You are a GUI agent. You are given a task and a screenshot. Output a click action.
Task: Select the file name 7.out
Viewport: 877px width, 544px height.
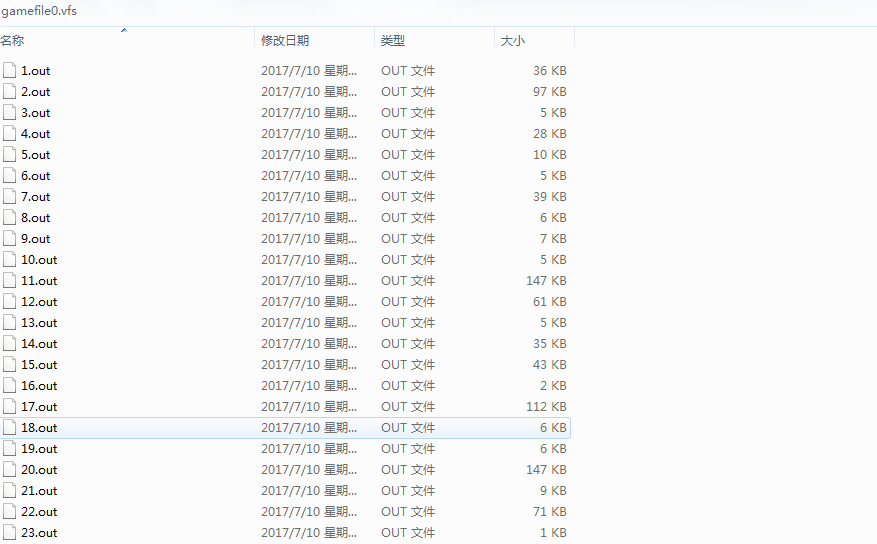(x=36, y=197)
